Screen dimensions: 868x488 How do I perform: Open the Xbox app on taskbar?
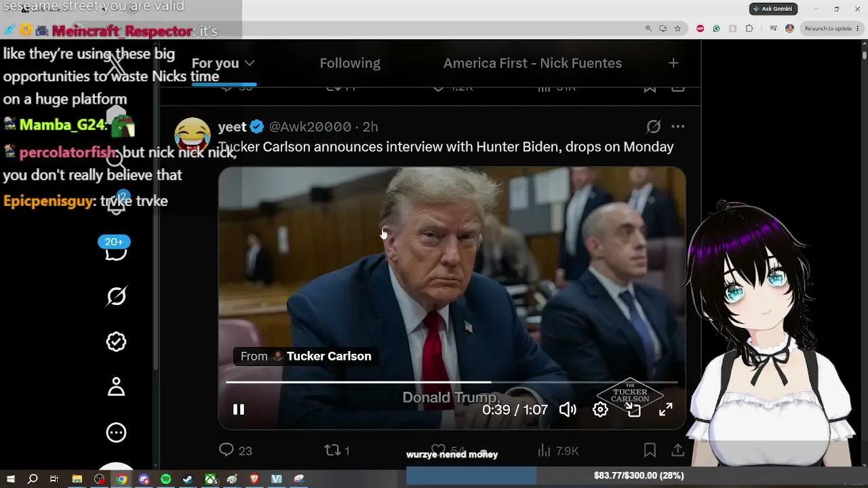(211, 479)
